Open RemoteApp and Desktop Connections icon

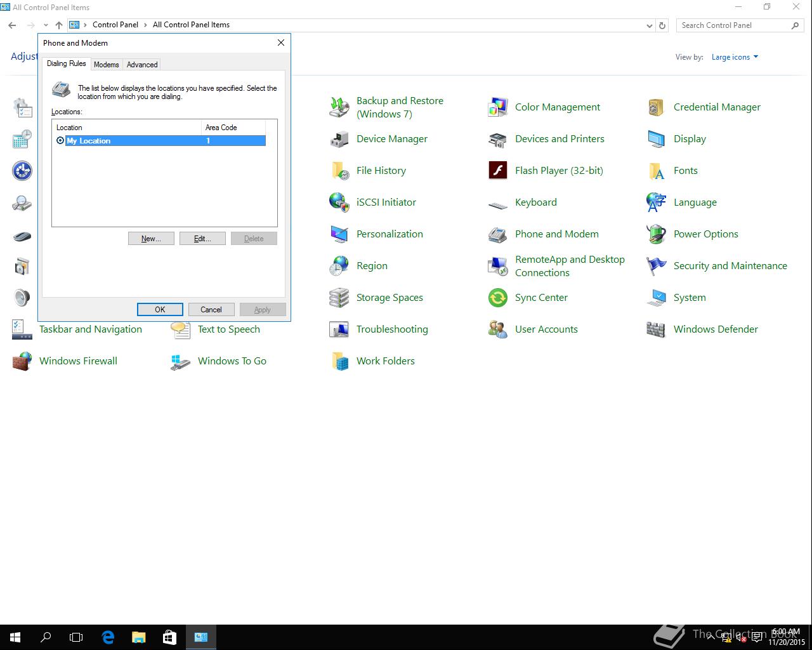tap(498, 266)
